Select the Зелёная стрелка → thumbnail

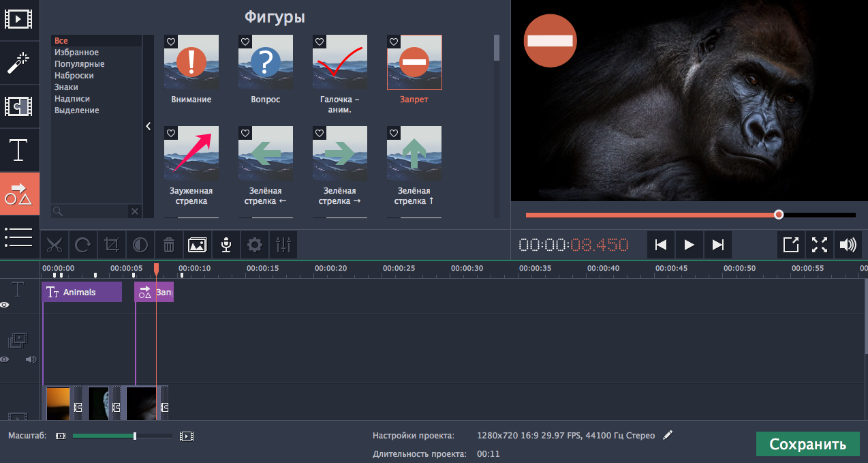pos(340,153)
